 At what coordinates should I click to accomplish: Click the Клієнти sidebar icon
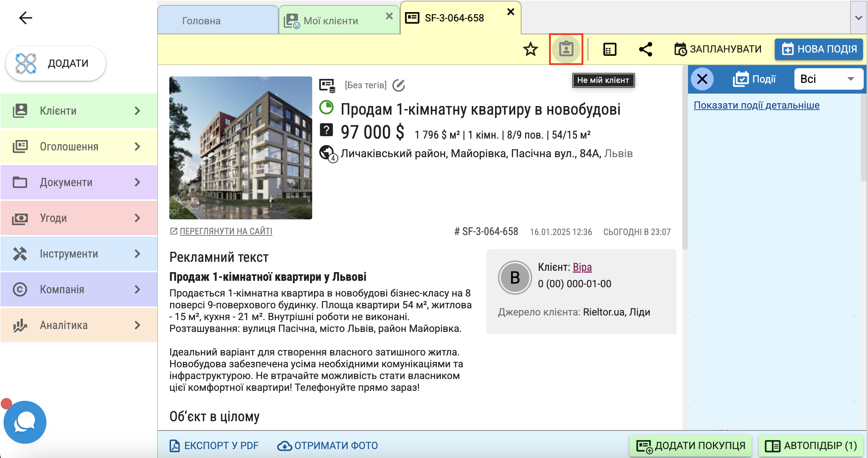(20, 111)
